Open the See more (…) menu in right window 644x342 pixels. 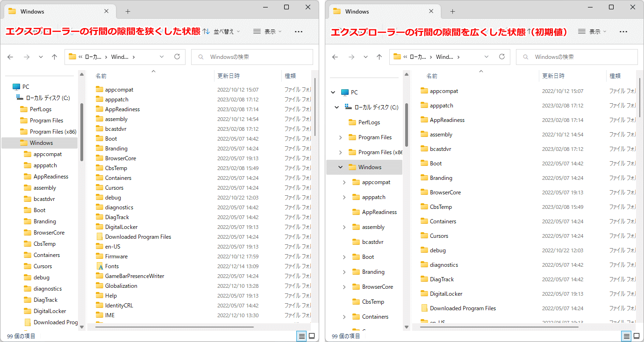623,32
